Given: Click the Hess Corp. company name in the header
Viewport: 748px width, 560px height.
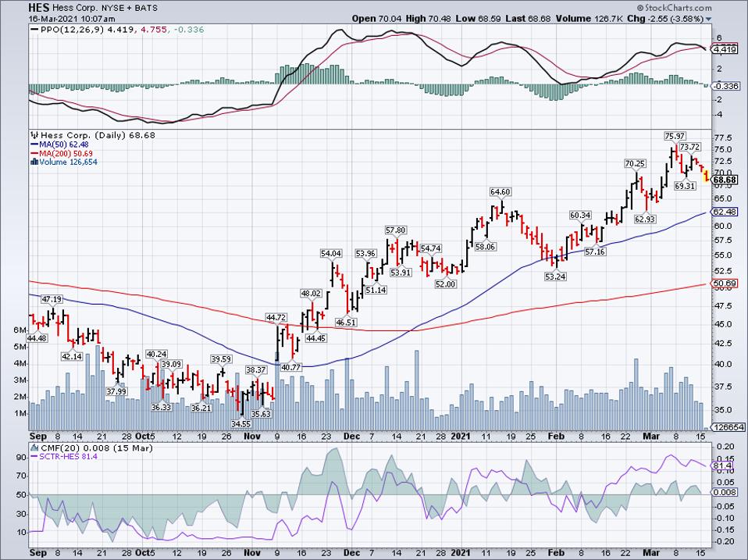Looking at the screenshot, I should (x=76, y=8).
